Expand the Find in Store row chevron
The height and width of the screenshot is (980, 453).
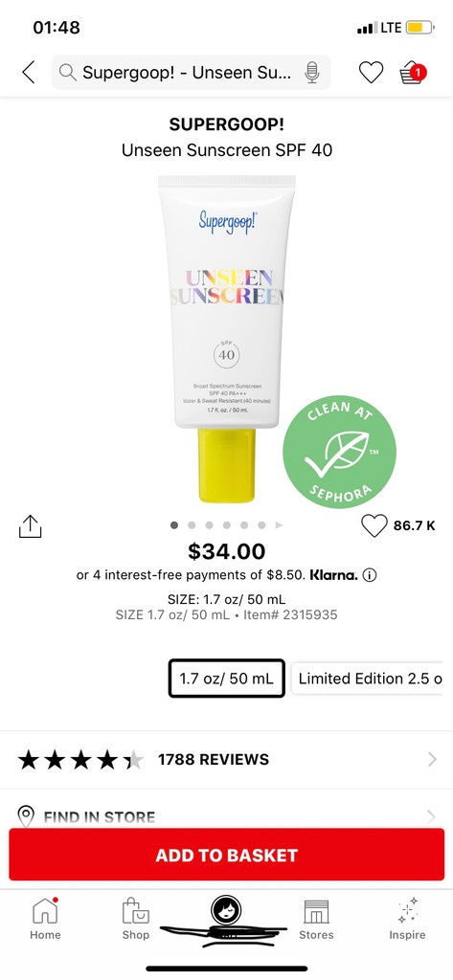[x=431, y=816]
